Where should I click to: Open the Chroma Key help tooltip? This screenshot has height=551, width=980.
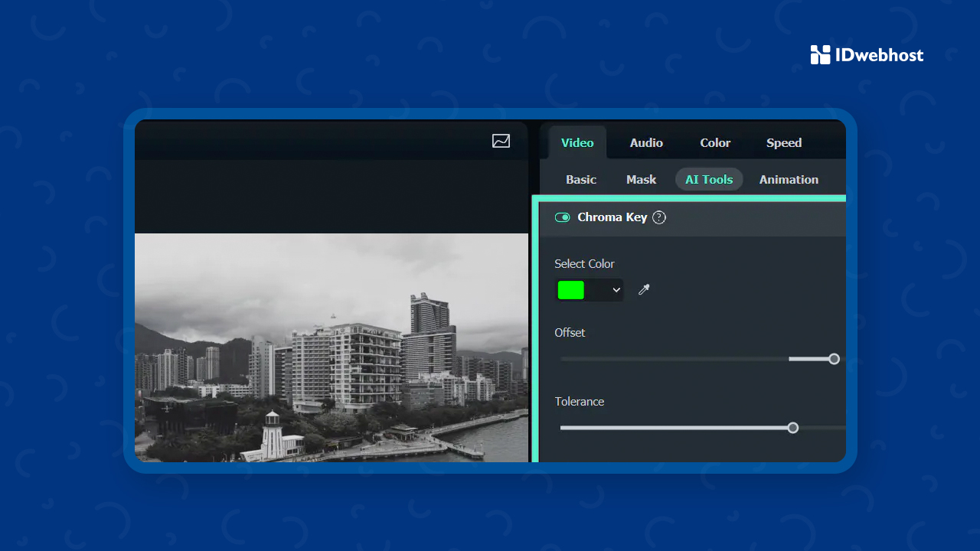click(x=658, y=217)
